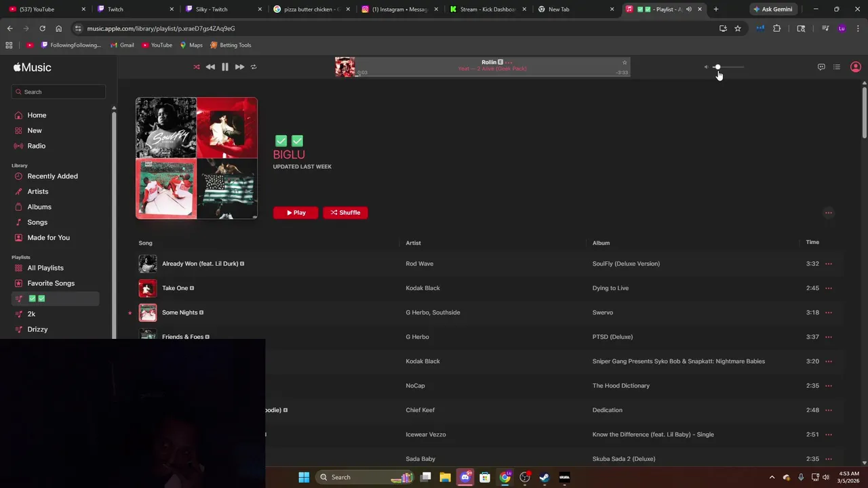This screenshot has width=868, height=488.
Task: Open the Dying to Live album link
Action: tap(610, 288)
